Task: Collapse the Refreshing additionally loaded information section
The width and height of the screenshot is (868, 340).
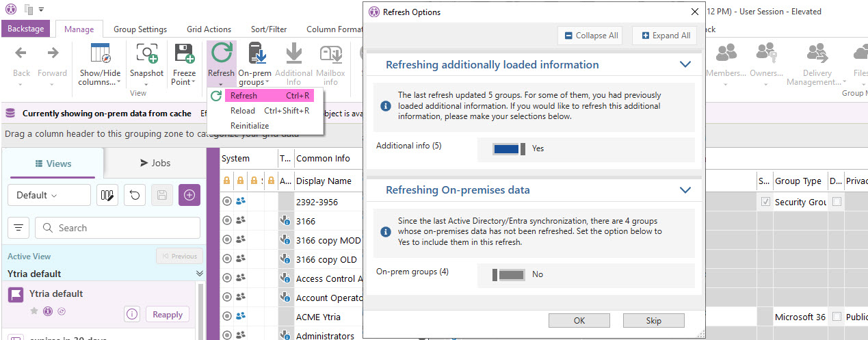Action: [685, 64]
